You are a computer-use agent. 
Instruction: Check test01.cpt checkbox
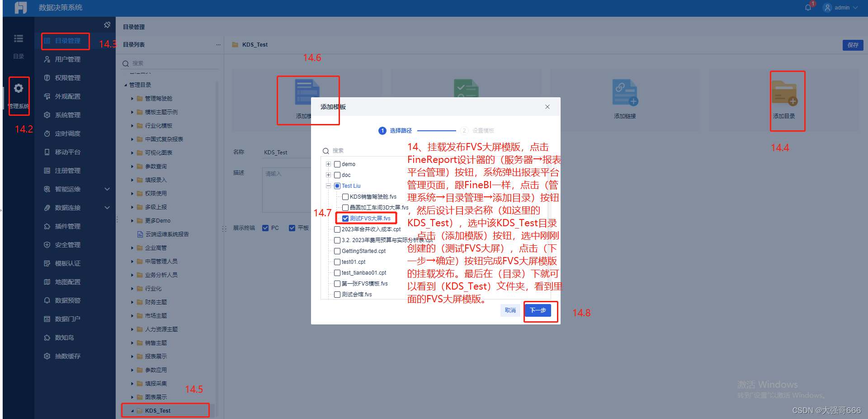(x=337, y=262)
